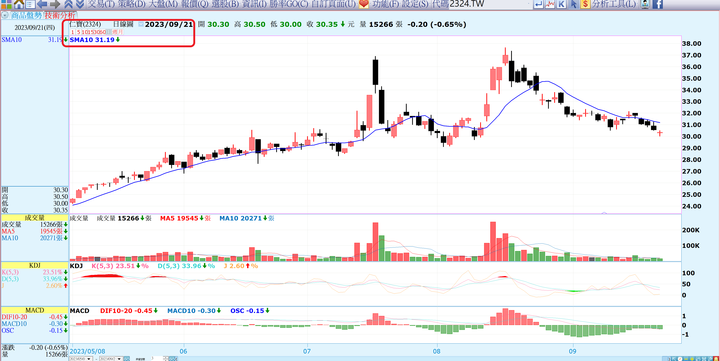
Task: Open 策略(D) menu
Action: tap(132, 4)
